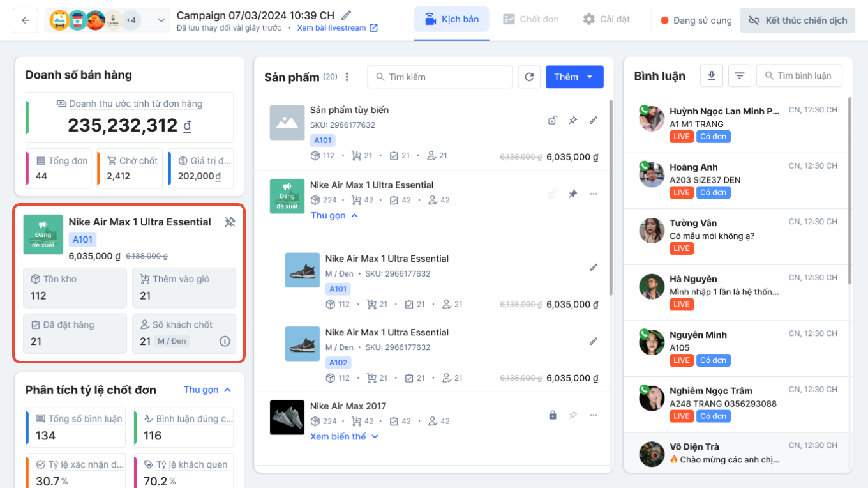Collapse variants with Thu gọn under Nike Air Max 1
The height and width of the screenshot is (488, 868).
point(334,216)
